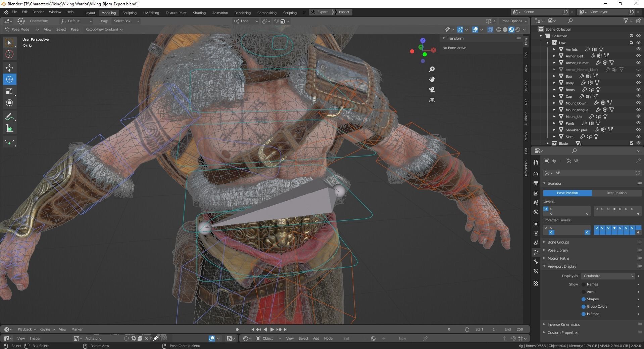Switch to the Sculpting workspace tab
This screenshot has height=349, width=644.
tap(129, 13)
